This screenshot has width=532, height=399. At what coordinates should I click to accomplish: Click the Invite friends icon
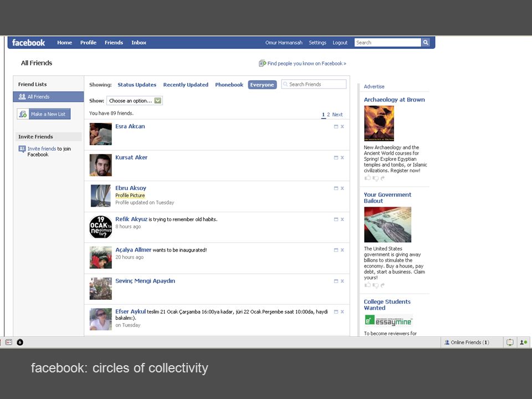click(22, 149)
